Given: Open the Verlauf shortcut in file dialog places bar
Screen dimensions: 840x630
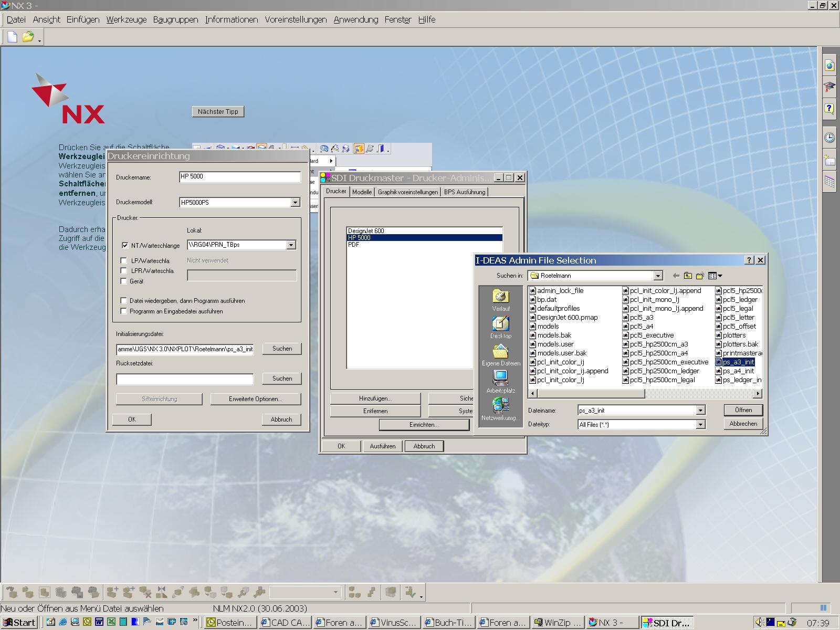Looking at the screenshot, I should 501,300.
